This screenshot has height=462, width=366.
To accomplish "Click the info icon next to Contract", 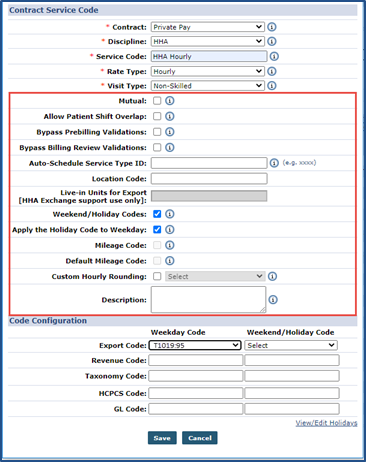I will coord(272,27).
